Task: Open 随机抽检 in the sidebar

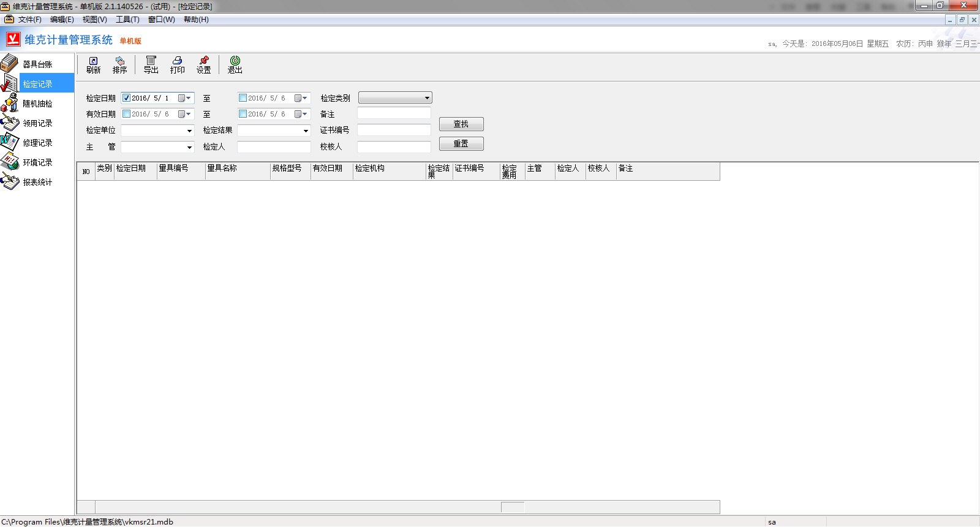Action: coord(37,104)
